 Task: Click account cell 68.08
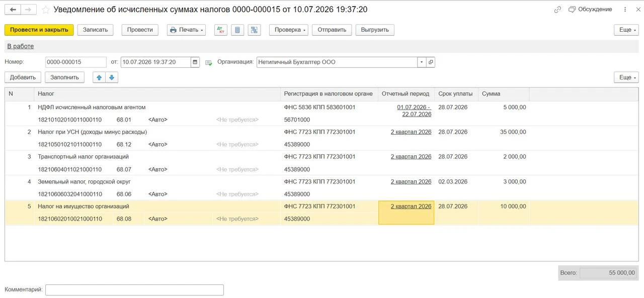124,219
